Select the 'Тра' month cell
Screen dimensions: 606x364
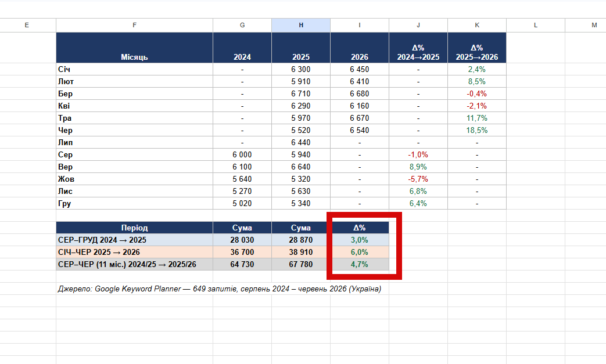coord(134,118)
